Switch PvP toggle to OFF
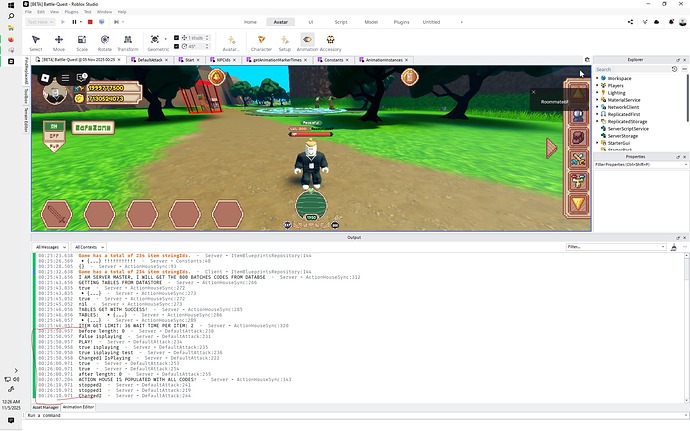The image size is (690, 431). tap(54, 136)
